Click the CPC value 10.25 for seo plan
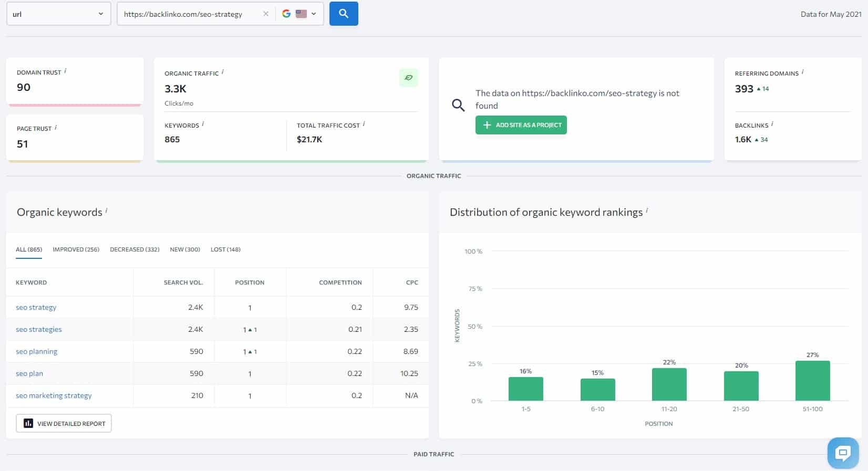868x471 pixels. pos(409,373)
